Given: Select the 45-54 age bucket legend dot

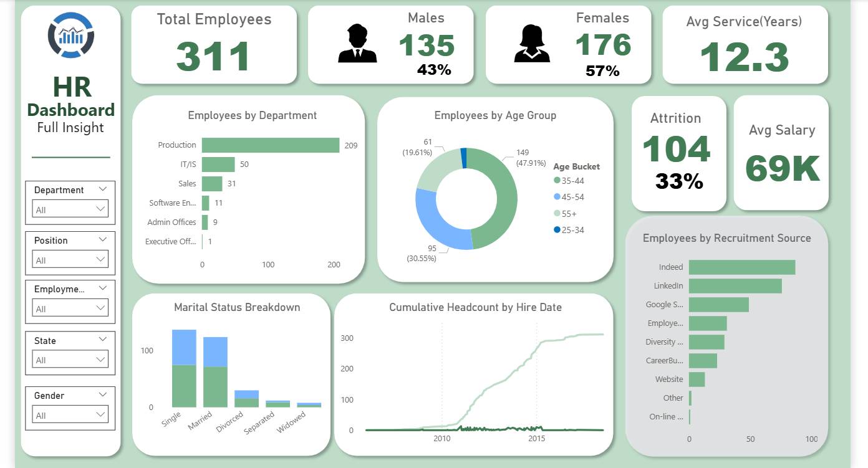Looking at the screenshot, I should coord(557,197).
